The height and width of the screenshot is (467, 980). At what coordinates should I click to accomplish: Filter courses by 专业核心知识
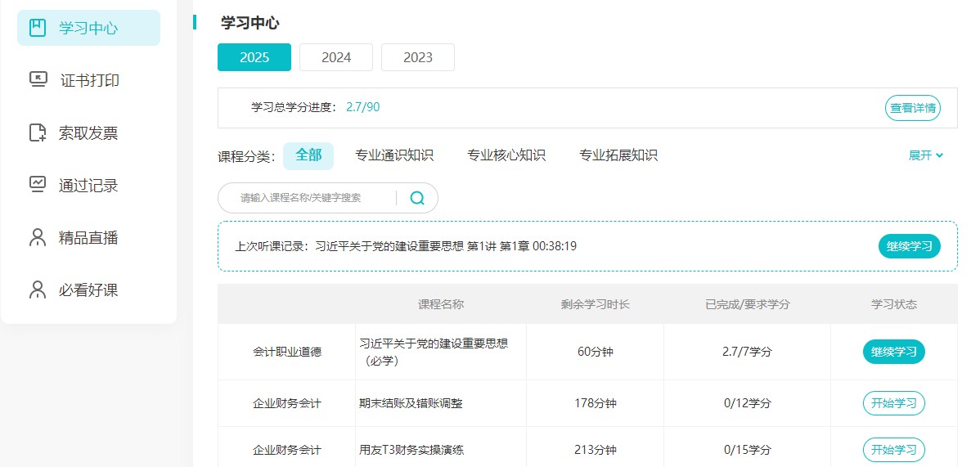tap(506, 155)
